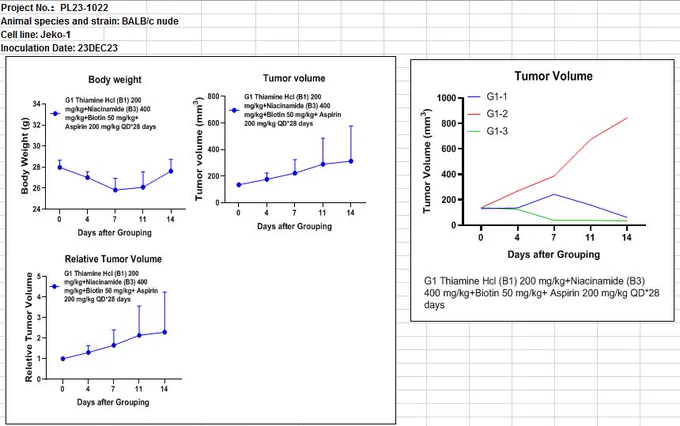
Task: Click the Body weight chart legend text
Action: [x=110, y=113]
